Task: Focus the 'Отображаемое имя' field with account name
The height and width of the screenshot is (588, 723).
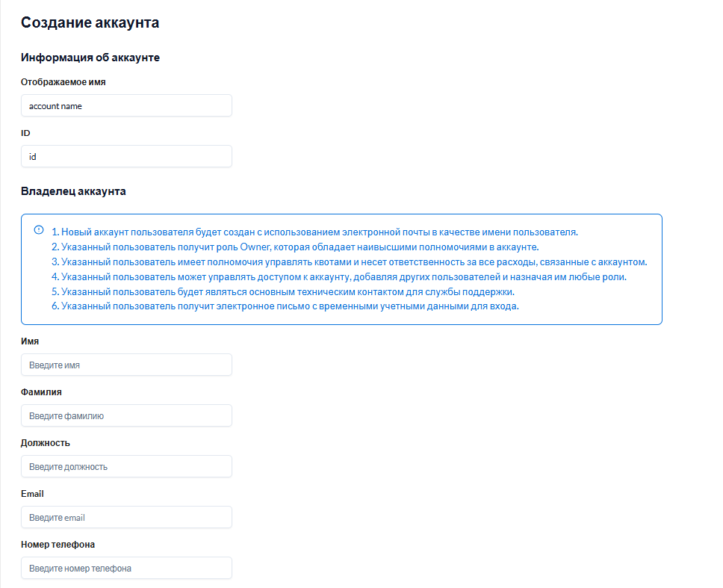Action: coord(126,105)
